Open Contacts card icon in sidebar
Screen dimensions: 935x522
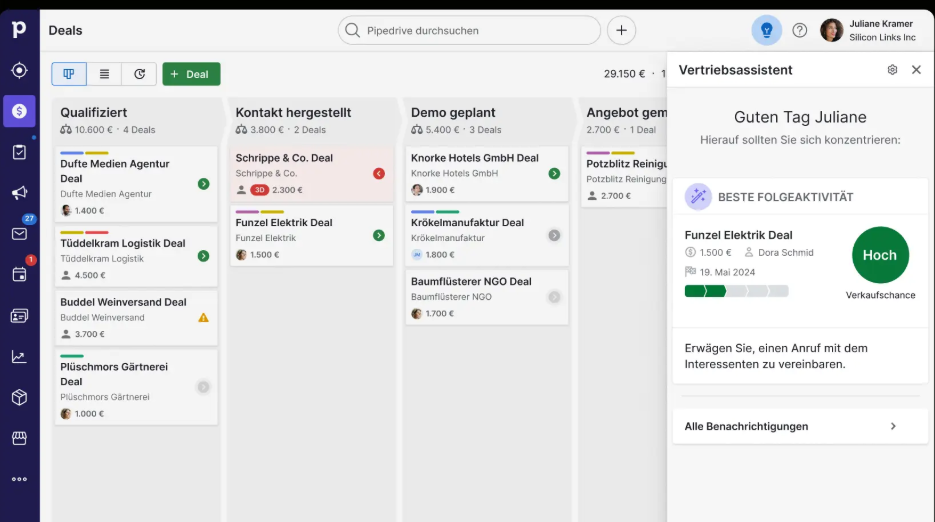tap(19, 316)
